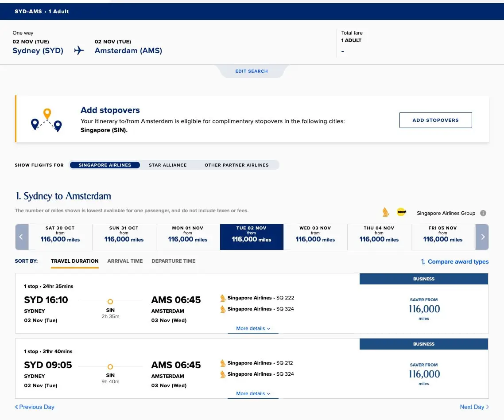This screenshot has height=420, width=504.
Task: Show flights for Star Alliance
Action: pyautogui.click(x=168, y=165)
